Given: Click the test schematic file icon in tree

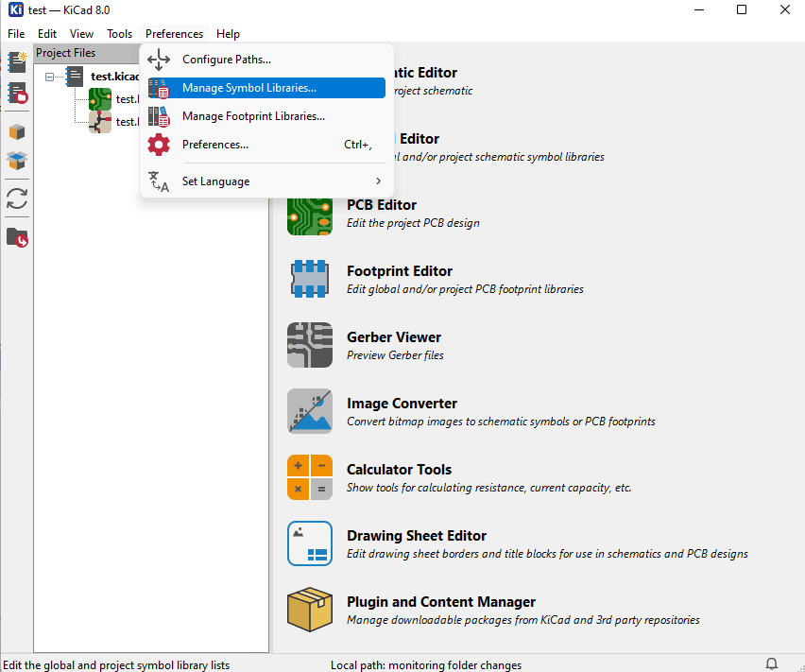Looking at the screenshot, I should point(99,122).
